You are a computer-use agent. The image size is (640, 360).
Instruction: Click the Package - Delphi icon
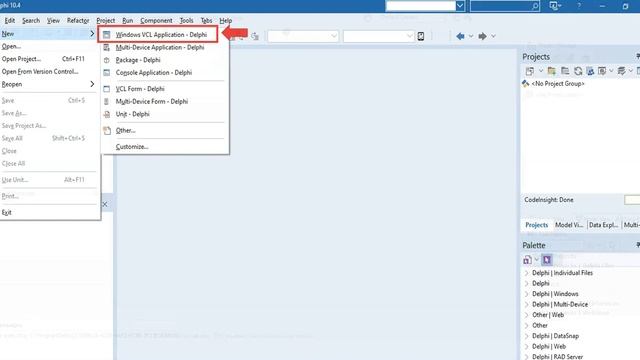pyautogui.click(x=107, y=60)
